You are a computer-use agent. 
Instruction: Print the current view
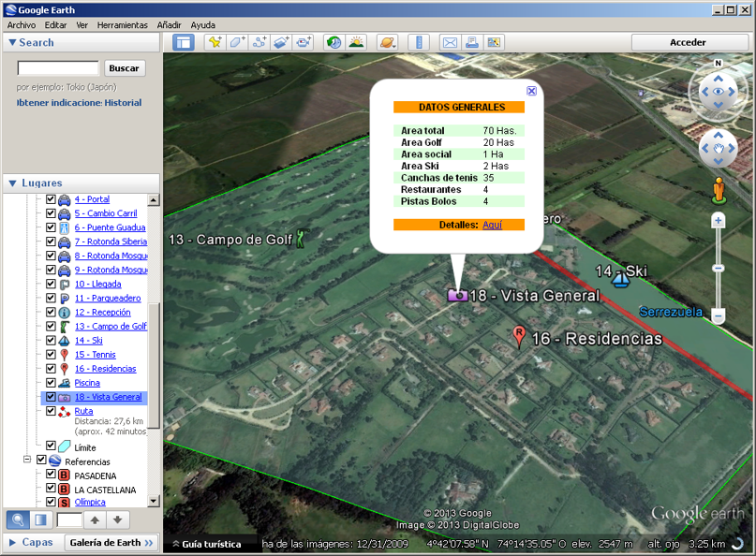471,42
